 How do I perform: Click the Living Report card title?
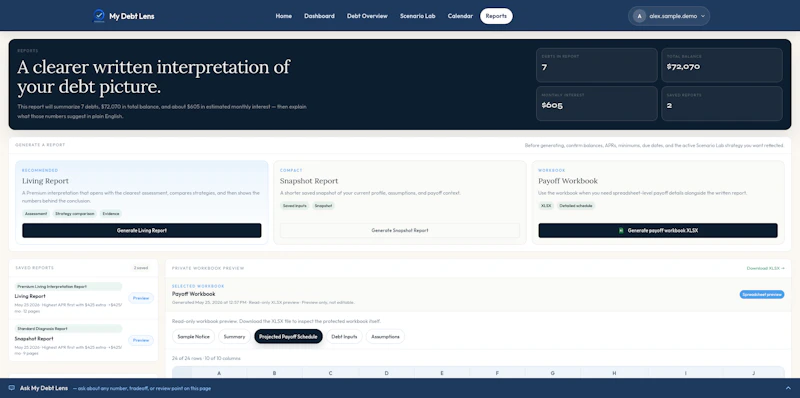[45, 181]
